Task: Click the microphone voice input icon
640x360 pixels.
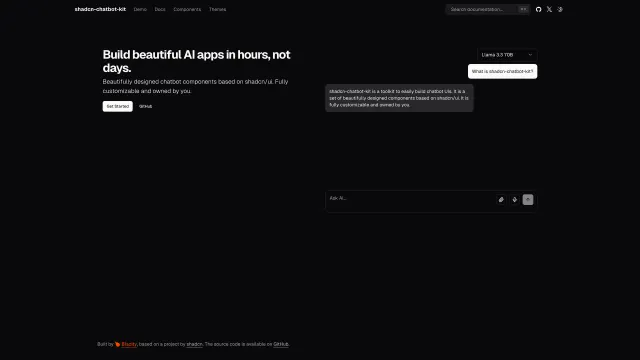Action: click(515, 200)
